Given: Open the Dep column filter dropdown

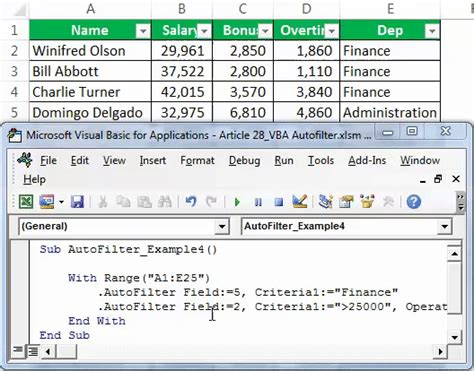Looking at the screenshot, I should [x=432, y=31].
